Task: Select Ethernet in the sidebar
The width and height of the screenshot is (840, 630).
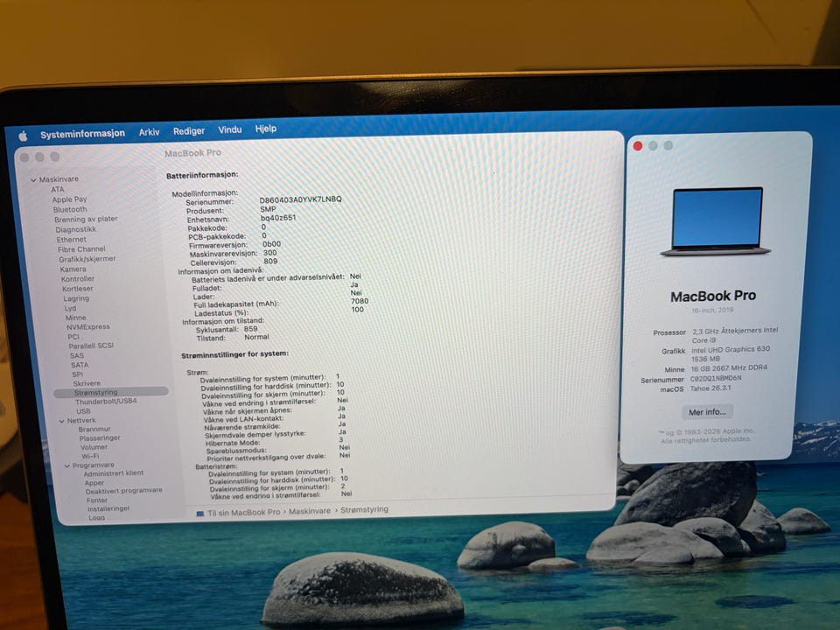Action: point(71,240)
